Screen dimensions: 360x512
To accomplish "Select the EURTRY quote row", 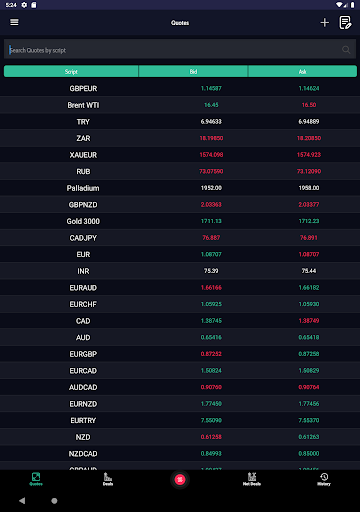I will pyautogui.click(x=180, y=420).
